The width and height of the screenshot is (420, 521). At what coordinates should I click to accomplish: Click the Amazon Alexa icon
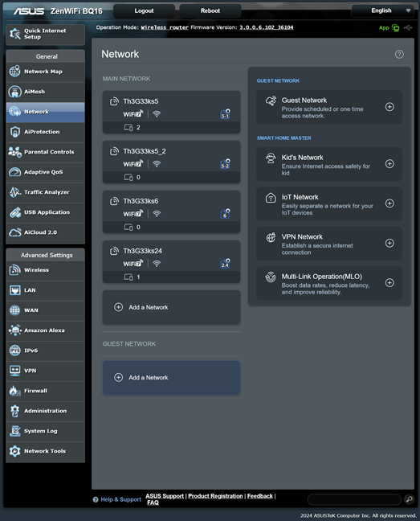point(15,330)
